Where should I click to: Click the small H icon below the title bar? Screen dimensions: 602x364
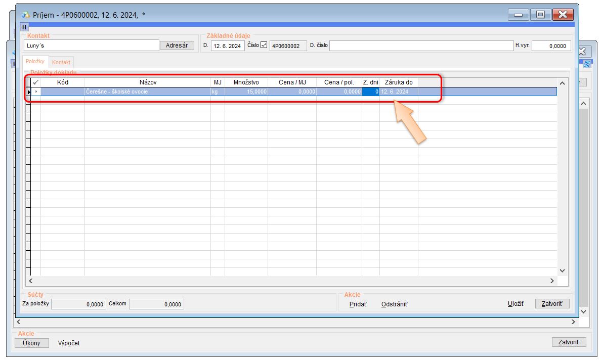[24, 27]
